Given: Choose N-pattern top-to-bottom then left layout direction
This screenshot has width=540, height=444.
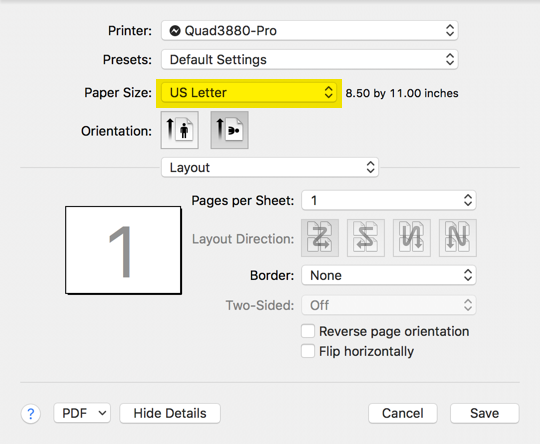Looking at the screenshot, I should click(x=458, y=238).
